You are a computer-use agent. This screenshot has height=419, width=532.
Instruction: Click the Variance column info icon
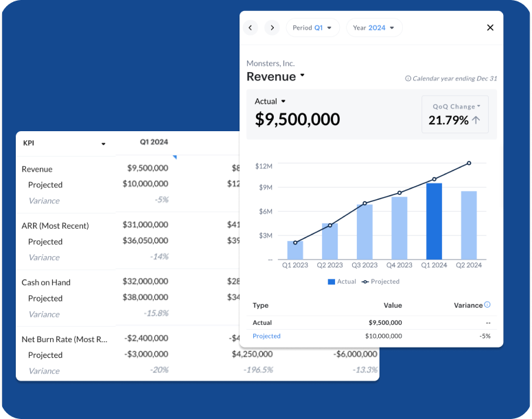tap(487, 304)
